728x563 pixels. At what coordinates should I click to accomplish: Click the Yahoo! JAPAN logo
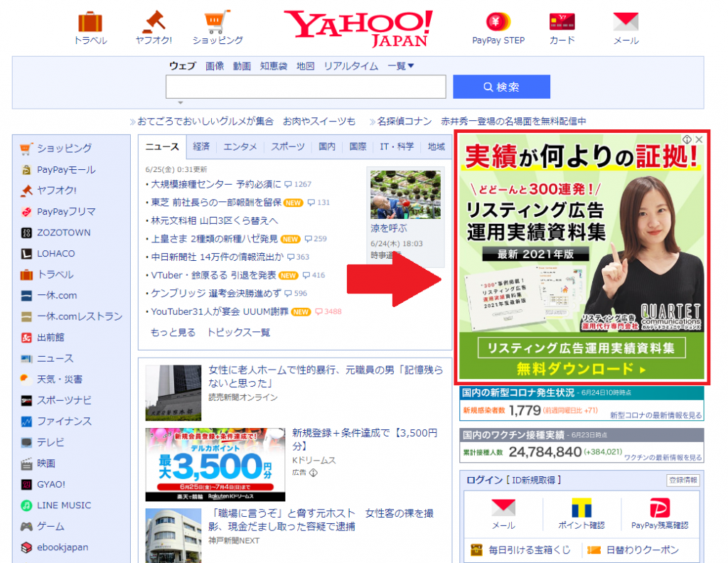(358, 28)
